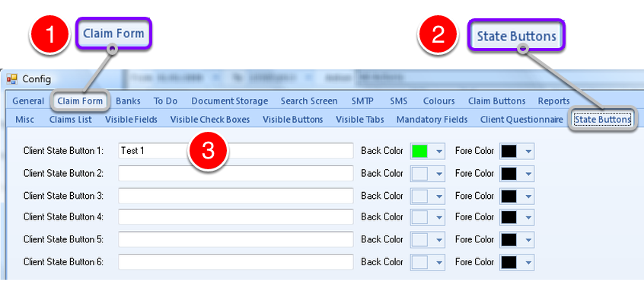Viewport: 644px width, 282px height.
Task: Switch to the Claim Form tab
Action: (80, 101)
